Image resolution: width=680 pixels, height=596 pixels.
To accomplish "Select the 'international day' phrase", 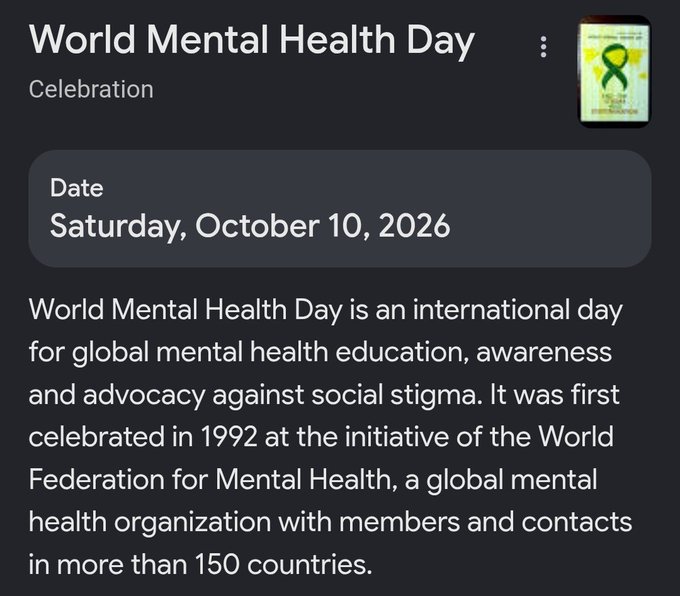I will coord(518,311).
